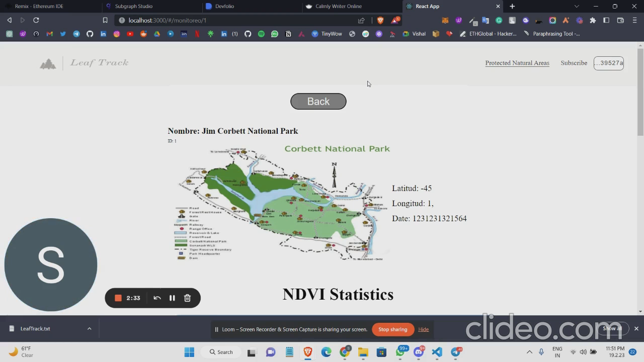The height and width of the screenshot is (362, 644).
Task: Click the Back button on the page
Action: click(x=318, y=102)
